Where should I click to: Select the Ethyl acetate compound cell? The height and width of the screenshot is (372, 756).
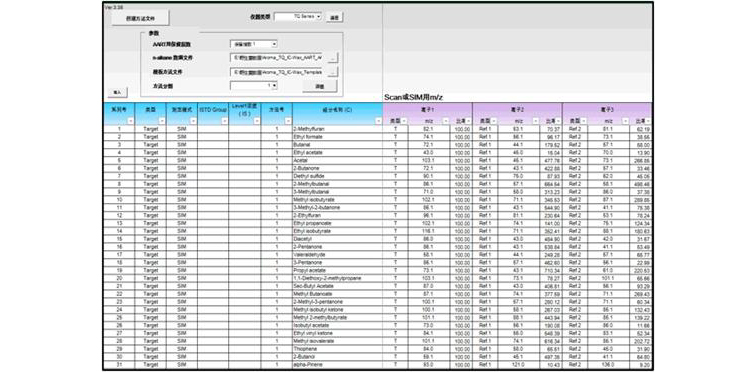pos(337,153)
